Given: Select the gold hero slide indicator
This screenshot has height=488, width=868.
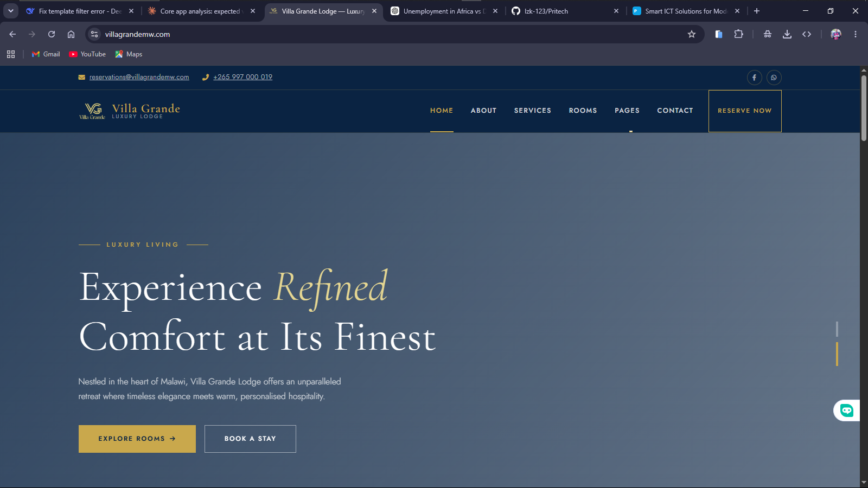Looking at the screenshot, I should (x=837, y=354).
